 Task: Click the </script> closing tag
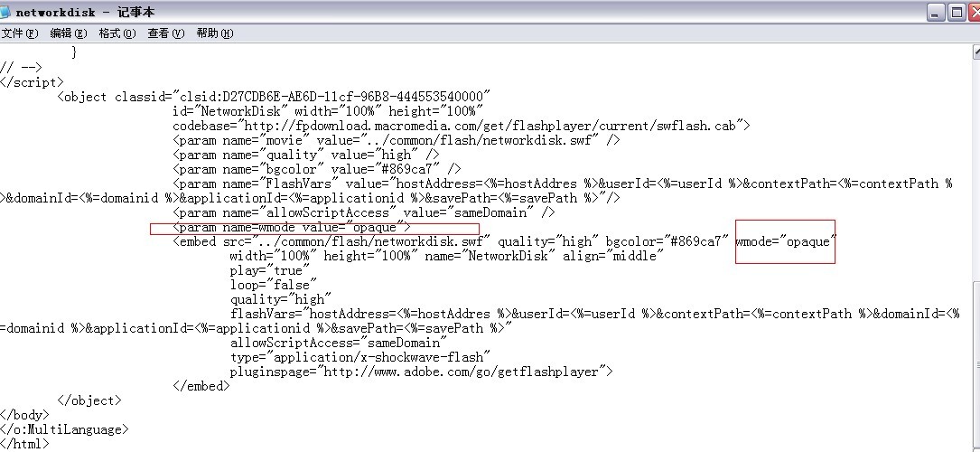coord(32,82)
